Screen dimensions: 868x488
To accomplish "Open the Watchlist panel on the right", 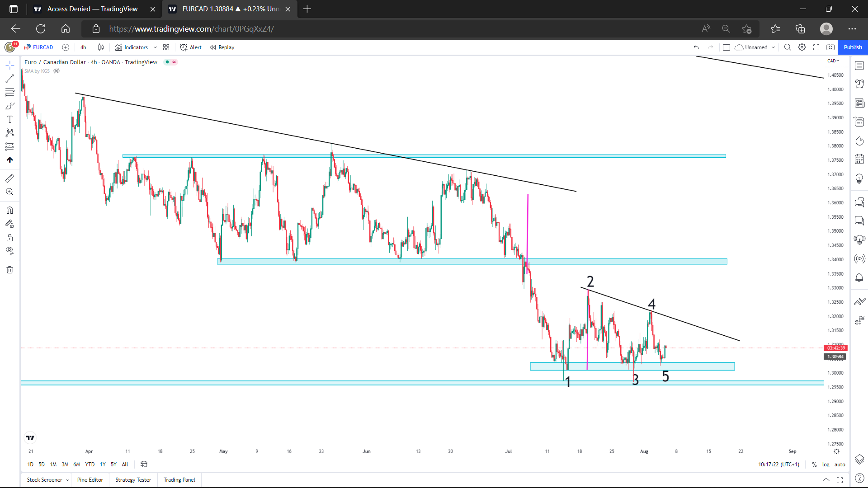I will click(x=860, y=66).
